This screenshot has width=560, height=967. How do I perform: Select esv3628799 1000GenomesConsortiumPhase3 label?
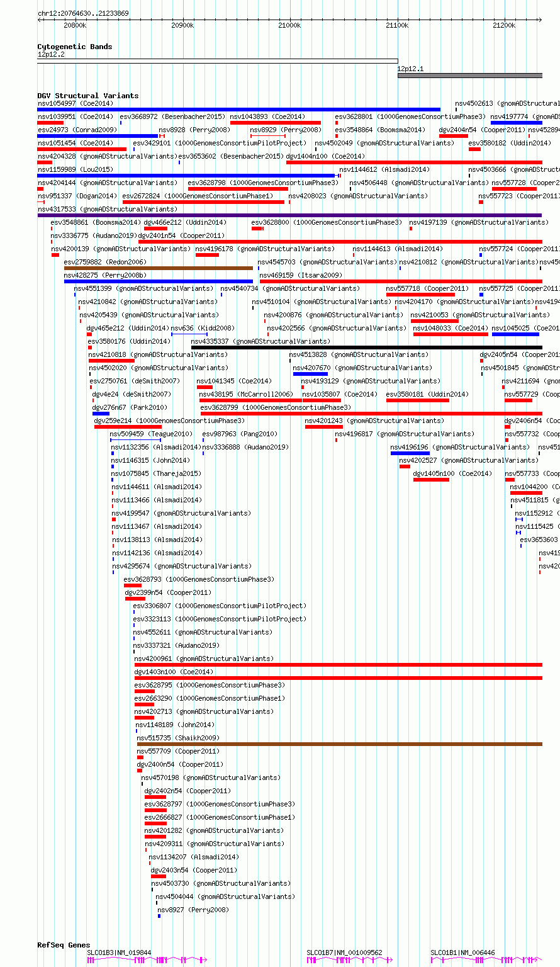pos(276,407)
